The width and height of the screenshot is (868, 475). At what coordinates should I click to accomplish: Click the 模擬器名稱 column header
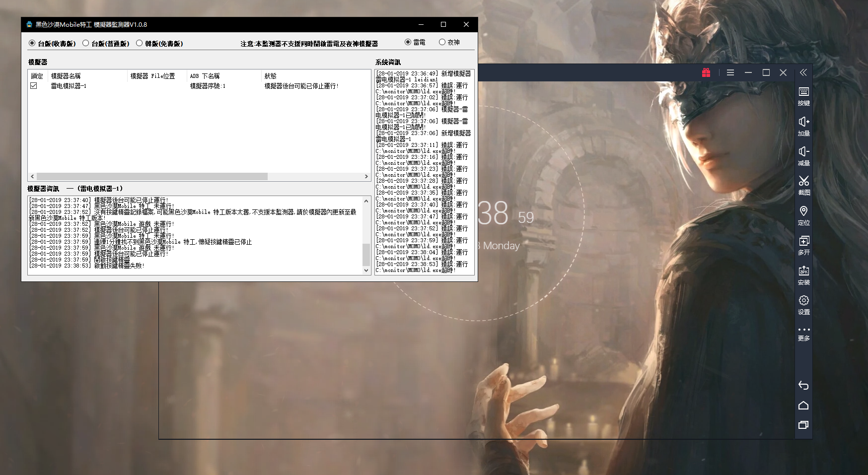pyautogui.click(x=87, y=76)
